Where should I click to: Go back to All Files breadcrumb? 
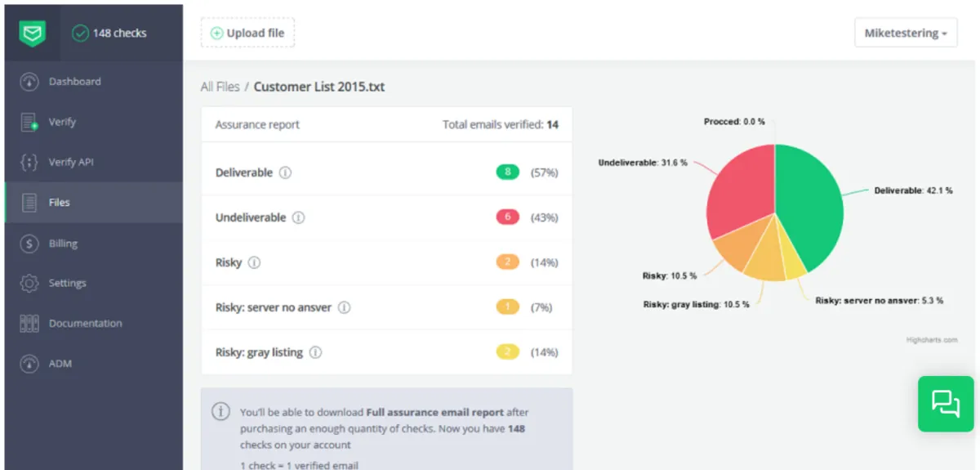click(220, 87)
